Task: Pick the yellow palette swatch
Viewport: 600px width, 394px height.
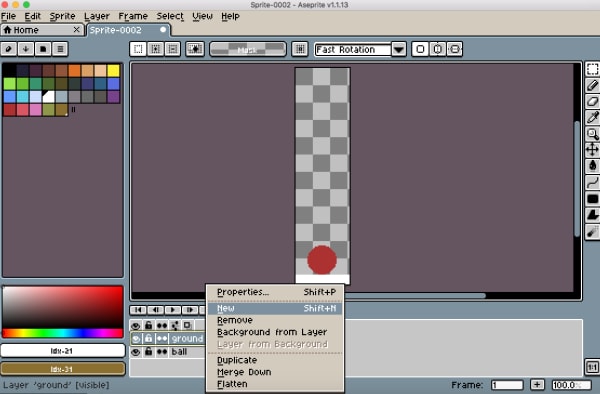Action: pyautogui.click(x=114, y=71)
